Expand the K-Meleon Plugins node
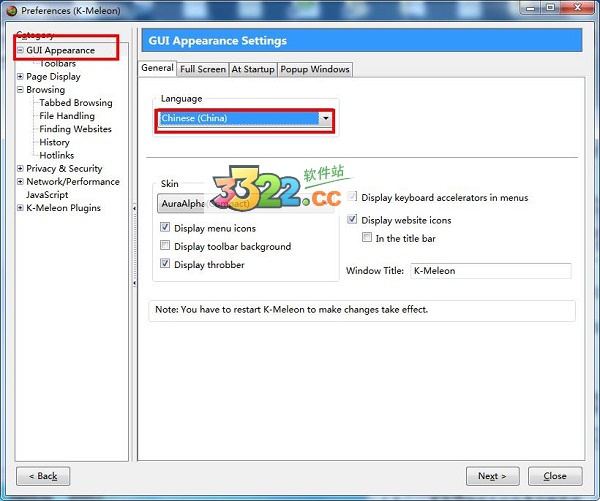Viewport: 600px width, 501px height. tap(20, 208)
